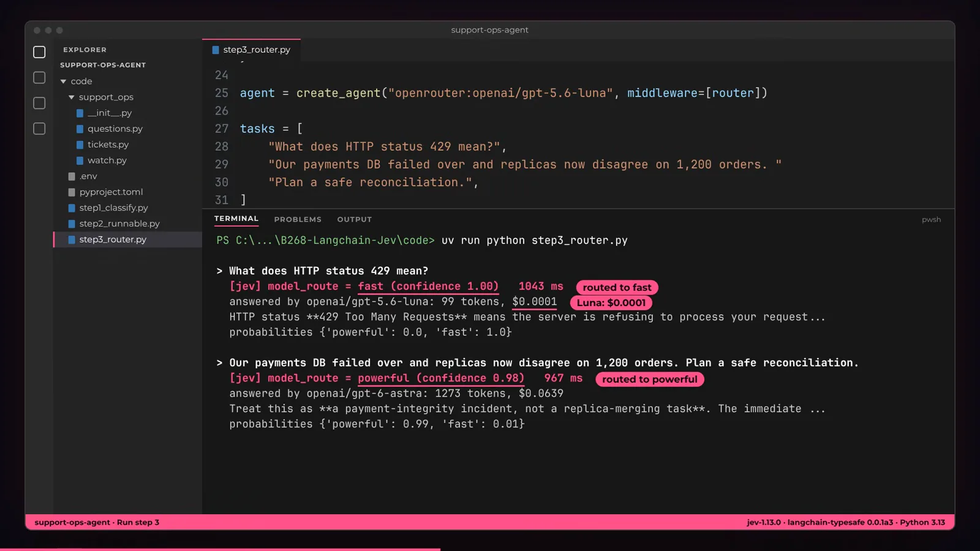Open pyproject.toml file
This screenshot has width=980, height=551.
click(111, 192)
